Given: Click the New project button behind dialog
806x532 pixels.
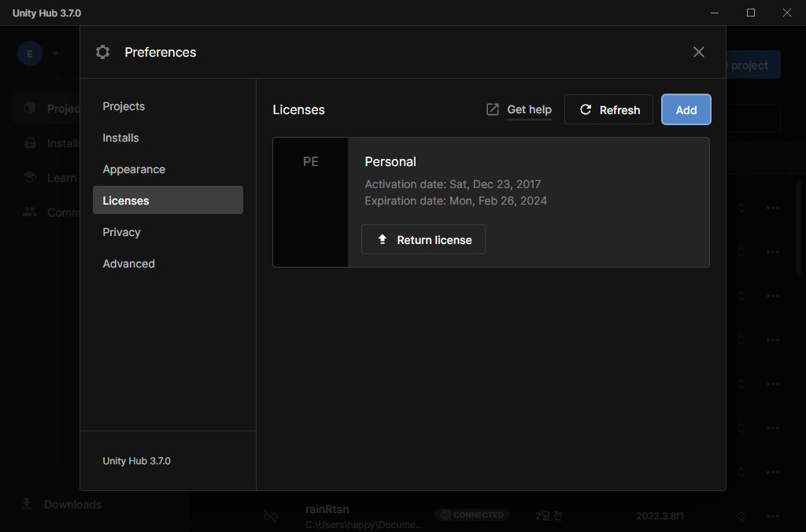Looking at the screenshot, I should point(753,65).
